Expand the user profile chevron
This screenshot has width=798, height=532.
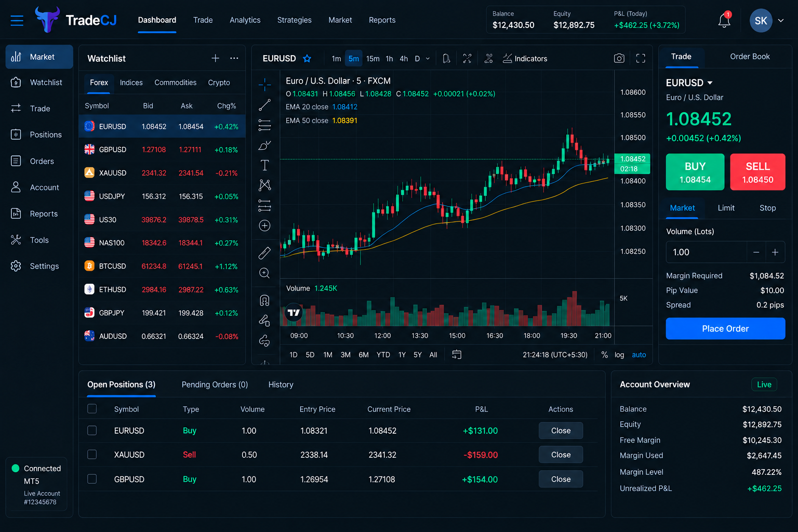[780, 21]
